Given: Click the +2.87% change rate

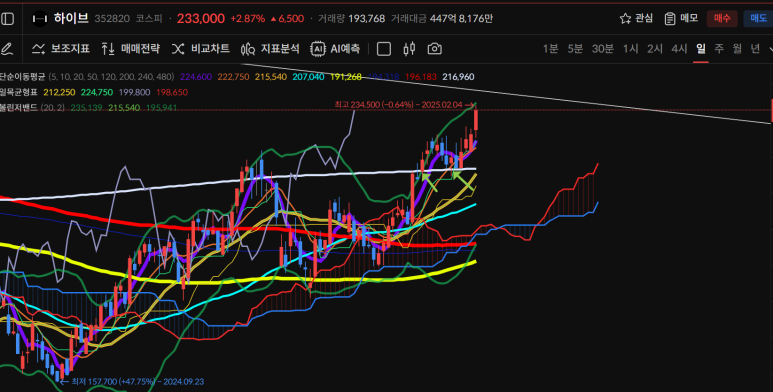Looking at the screenshot, I should coord(247,19).
